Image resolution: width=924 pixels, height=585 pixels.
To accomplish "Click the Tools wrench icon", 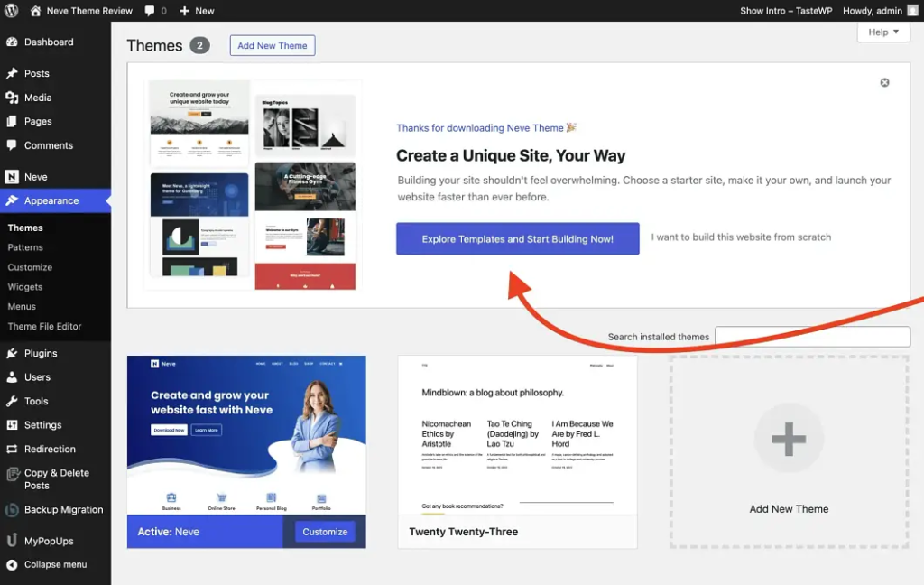I will click(12, 401).
